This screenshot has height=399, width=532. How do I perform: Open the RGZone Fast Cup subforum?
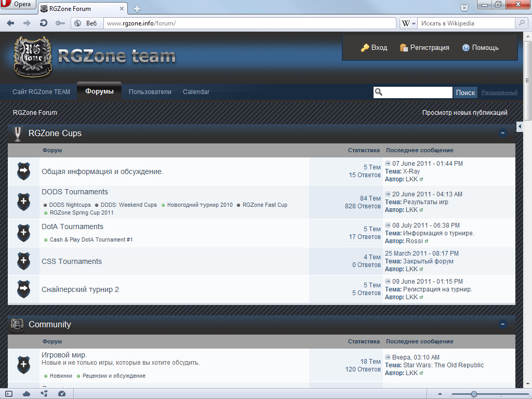coord(264,205)
